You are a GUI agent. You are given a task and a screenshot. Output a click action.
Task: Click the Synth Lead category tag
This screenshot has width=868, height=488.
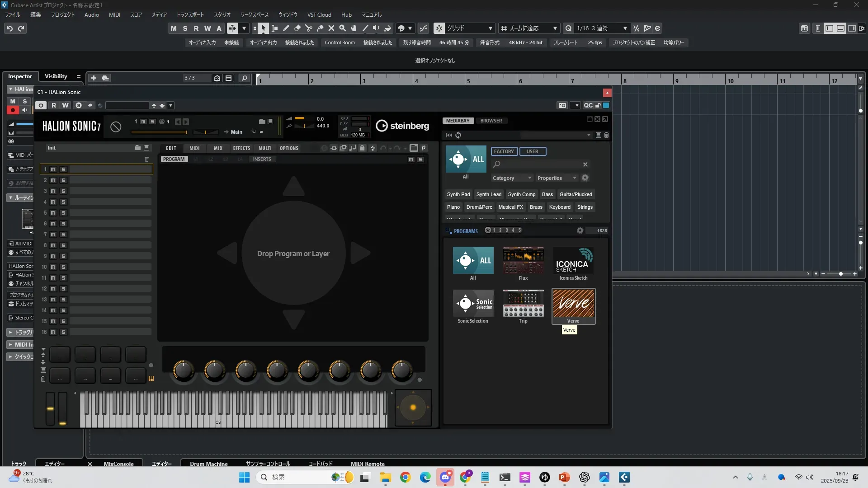[x=489, y=194]
